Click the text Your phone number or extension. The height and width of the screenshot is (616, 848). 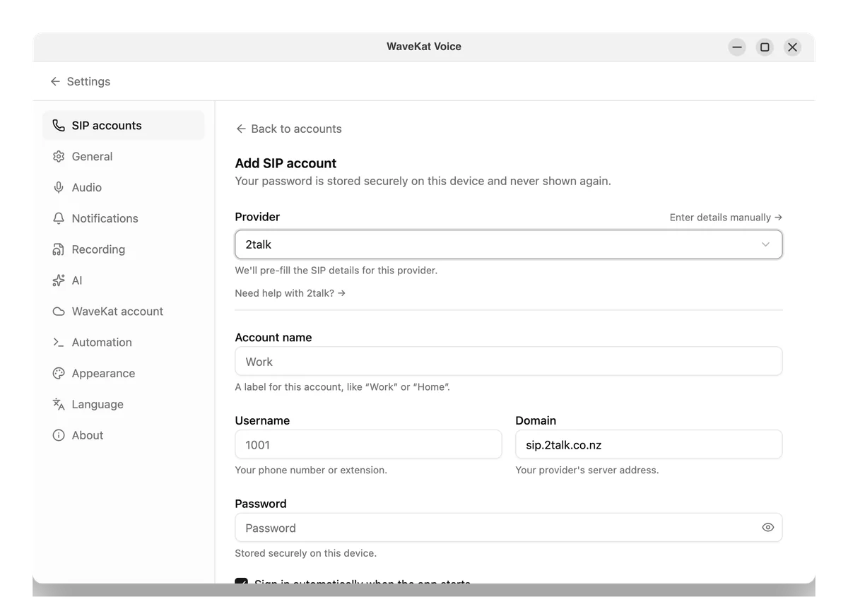click(311, 470)
